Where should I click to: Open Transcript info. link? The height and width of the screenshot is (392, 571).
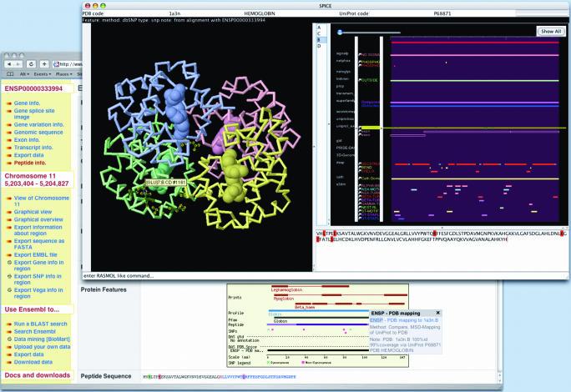pos(33,148)
